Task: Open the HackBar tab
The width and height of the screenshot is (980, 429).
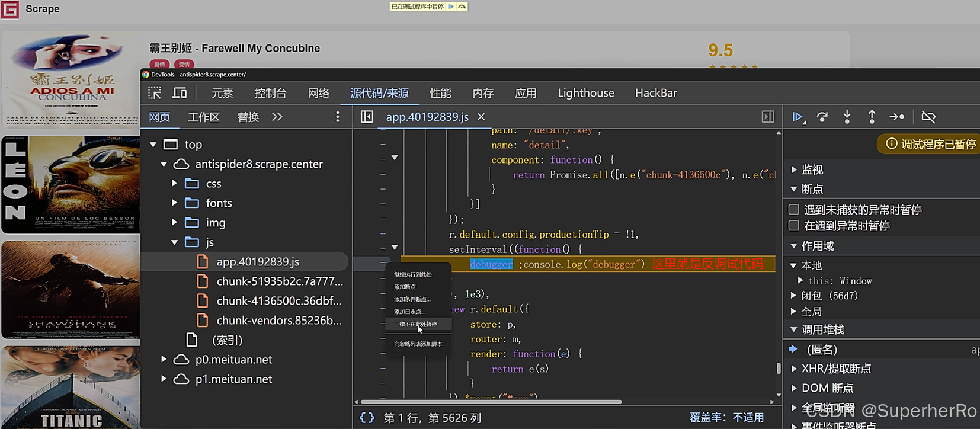Action: tap(656, 93)
